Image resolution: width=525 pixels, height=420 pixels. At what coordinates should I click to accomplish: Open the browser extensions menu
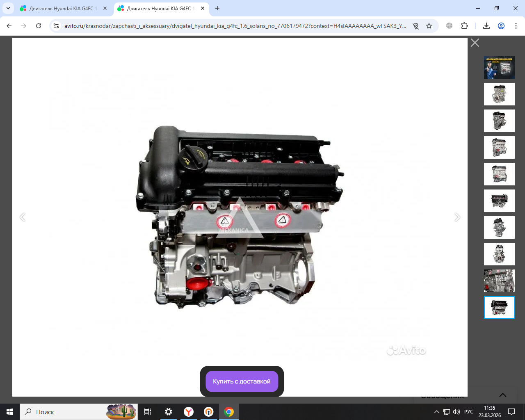[464, 26]
